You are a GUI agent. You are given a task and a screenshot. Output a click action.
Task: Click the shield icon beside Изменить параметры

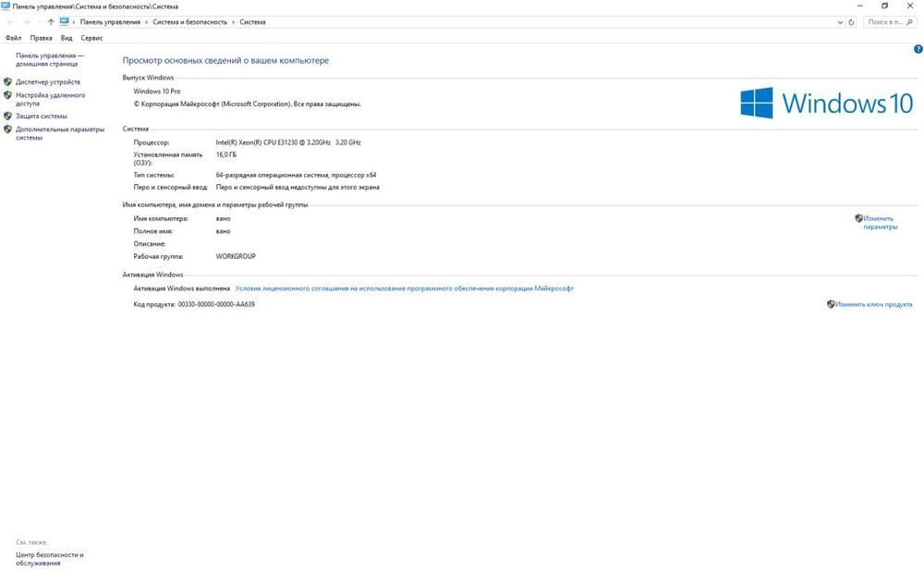858,218
